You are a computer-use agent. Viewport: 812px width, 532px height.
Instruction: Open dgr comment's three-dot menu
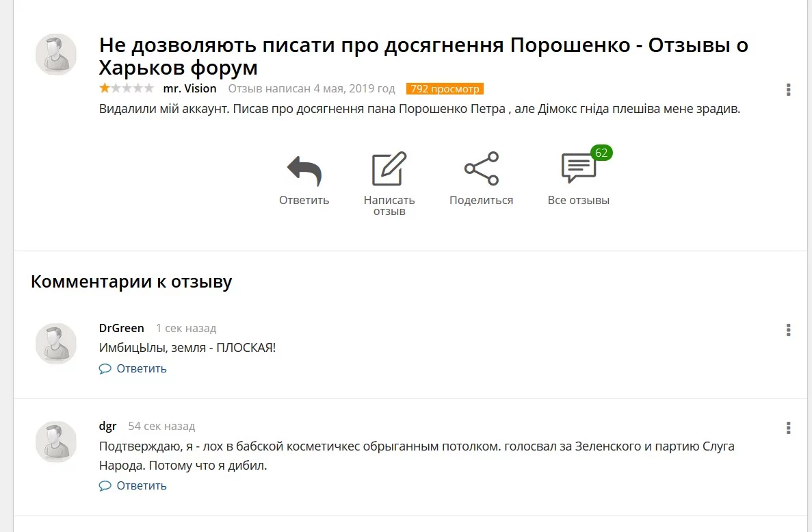(788, 429)
